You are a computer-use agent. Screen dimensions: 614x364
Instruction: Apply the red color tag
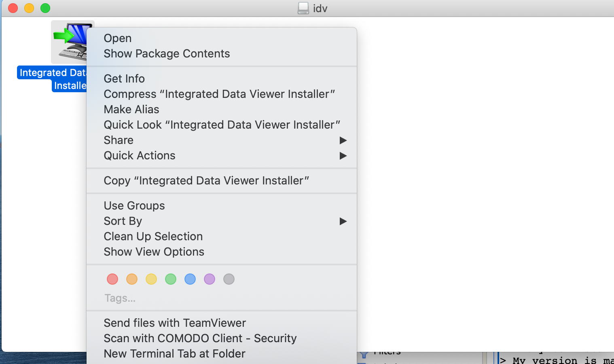click(x=112, y=279)
